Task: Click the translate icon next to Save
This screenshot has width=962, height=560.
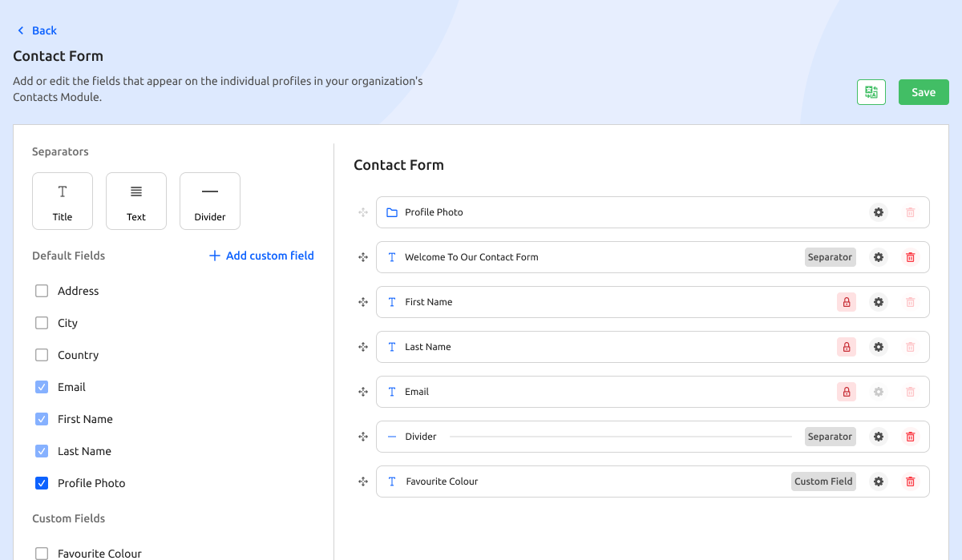Action: pyautogui.click(x=871, y=92)
